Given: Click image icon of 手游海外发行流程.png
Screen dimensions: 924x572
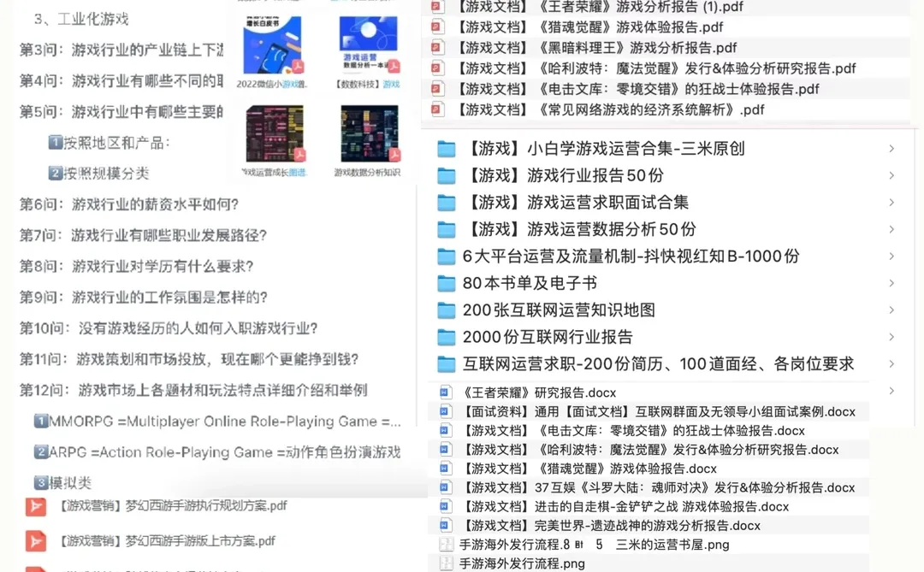Looking at the screenshot, I should click(x=446, y=563).
